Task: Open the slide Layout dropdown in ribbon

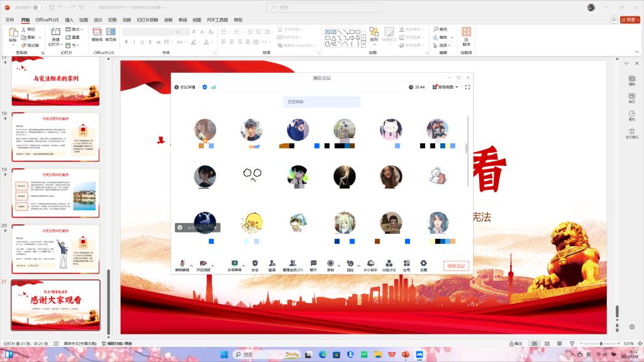Action: pyautogui.click(x=74, y=30)
